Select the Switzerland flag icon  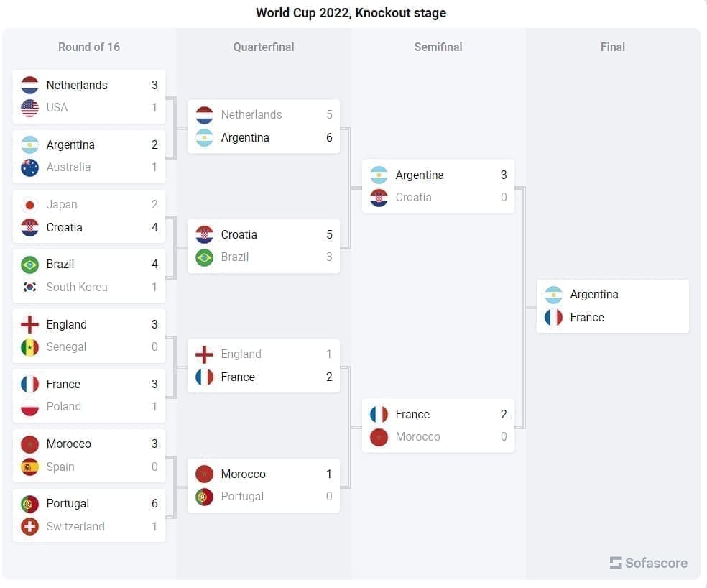tap(29, 527)
